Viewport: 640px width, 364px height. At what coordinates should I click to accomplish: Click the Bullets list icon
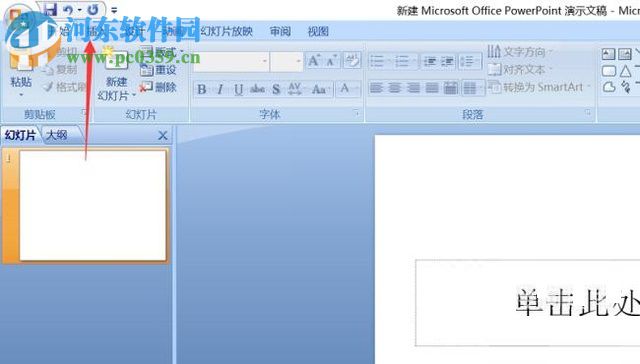377,62
